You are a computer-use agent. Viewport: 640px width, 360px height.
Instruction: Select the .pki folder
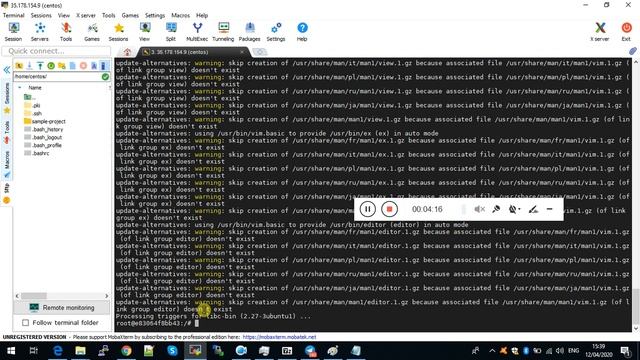(32, 105)
